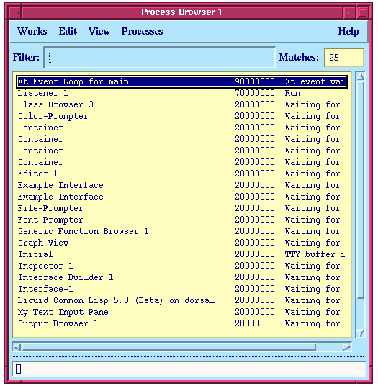
Task: Click the horizontal scrollbar left arrow
Action: [17, 347]
